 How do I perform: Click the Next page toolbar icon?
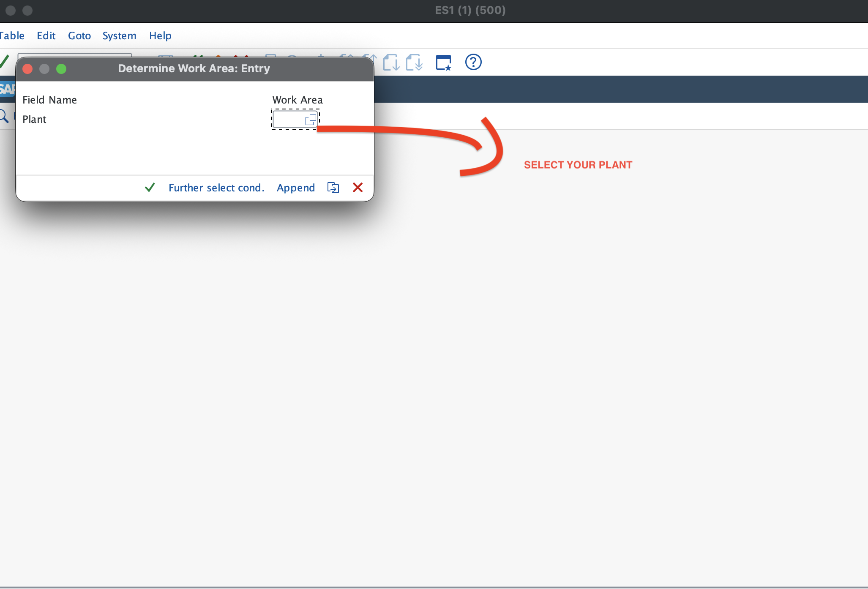391,63
